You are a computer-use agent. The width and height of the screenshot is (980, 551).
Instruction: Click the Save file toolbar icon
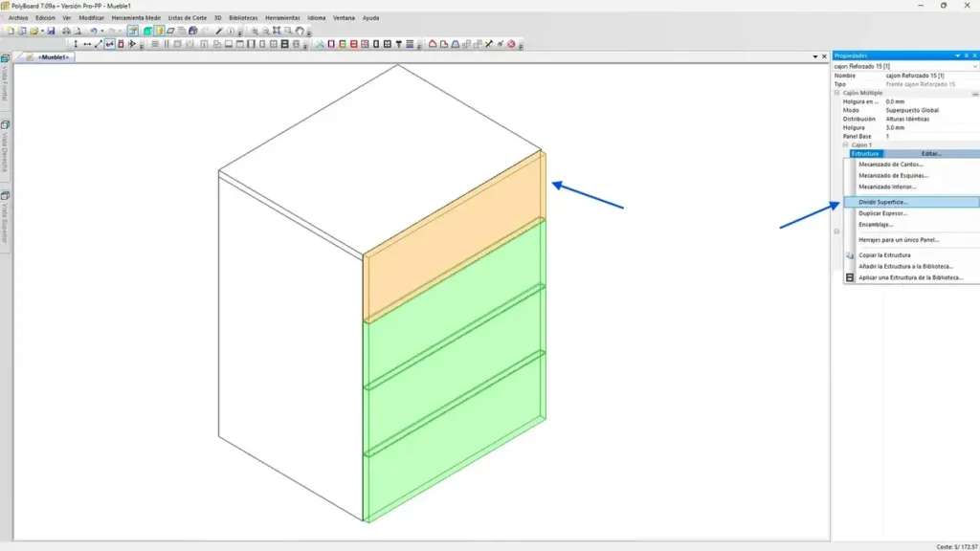51,31
